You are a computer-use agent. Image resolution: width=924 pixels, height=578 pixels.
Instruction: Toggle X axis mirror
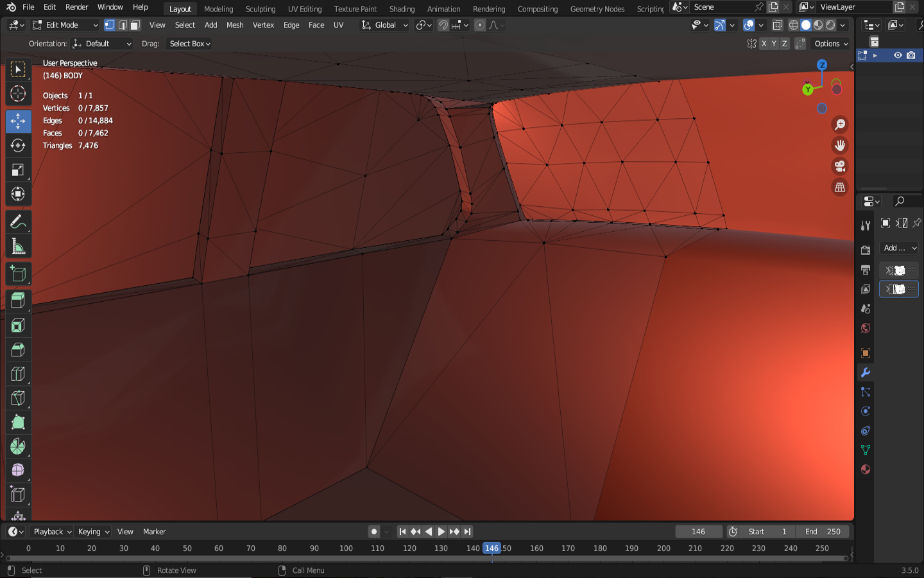[x=764, y=44]
